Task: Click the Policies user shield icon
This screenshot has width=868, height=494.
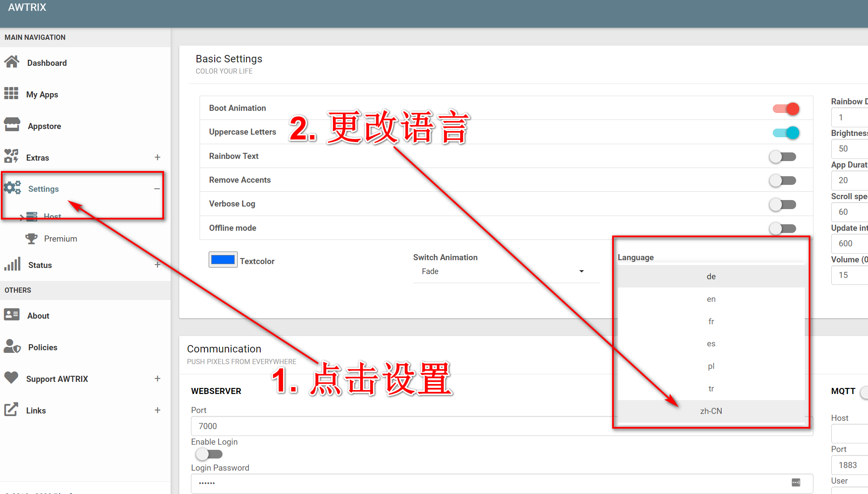Action: [12, 346]
